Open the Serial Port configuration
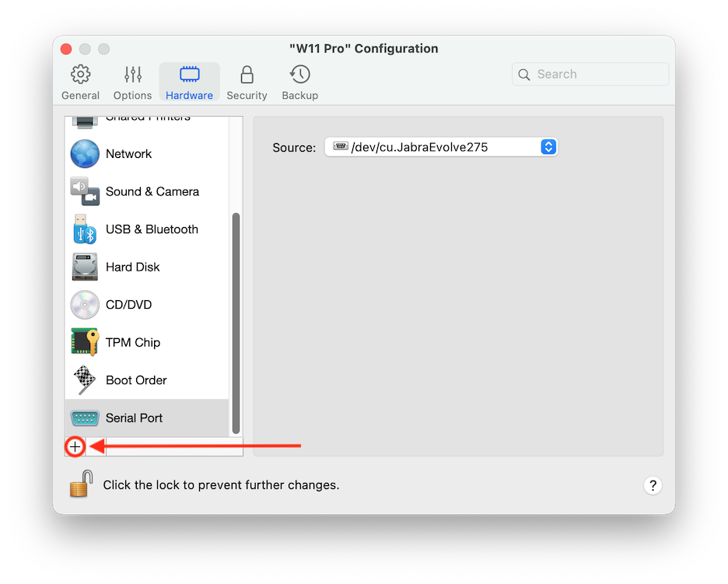The width and height of the screenshot is (728, 584). tap(134, 418)
